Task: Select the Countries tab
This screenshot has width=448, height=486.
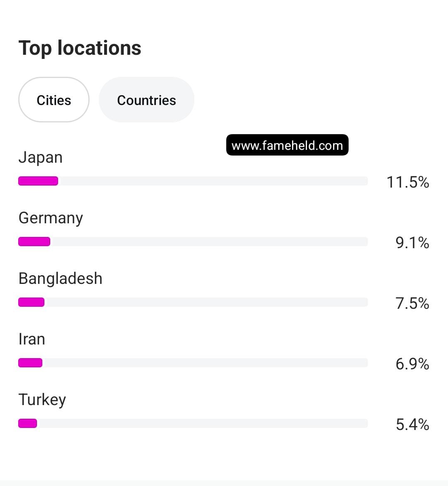Action: (x=146, y=100)
